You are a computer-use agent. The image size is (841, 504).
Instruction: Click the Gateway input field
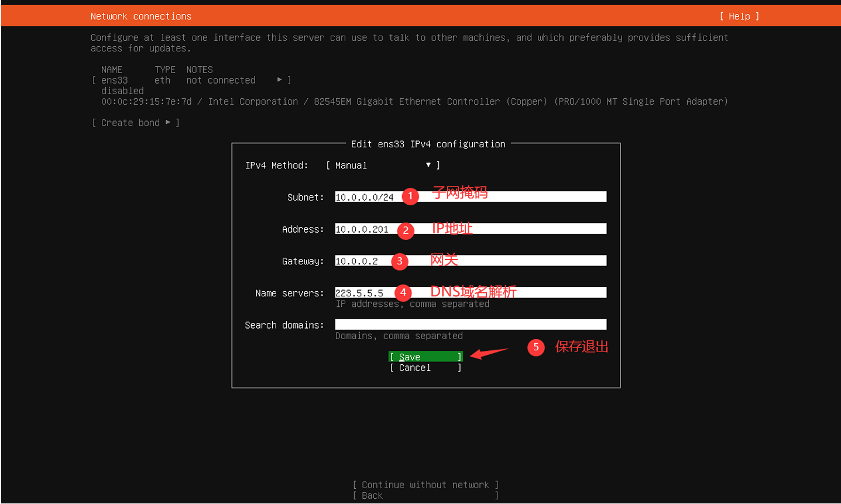click(471, 261)
